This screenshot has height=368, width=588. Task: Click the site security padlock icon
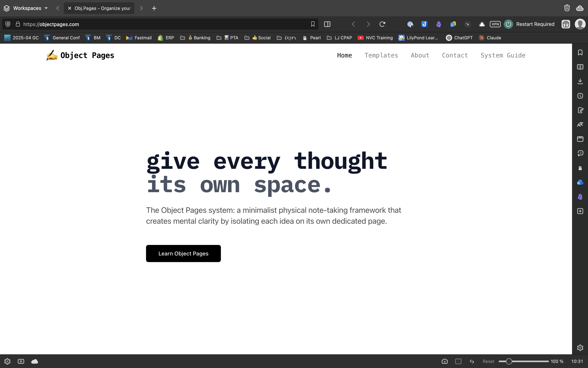(18, 24)
